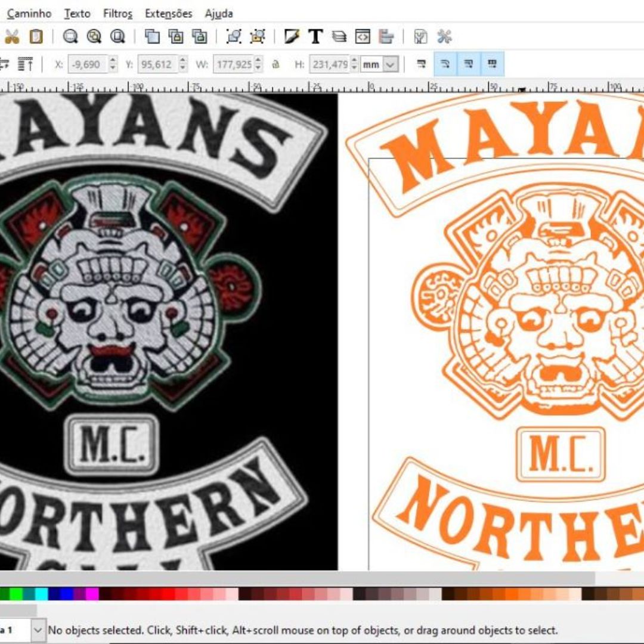
Task: Open the Align and Distribute dialog
Action: (x=386, y=37)
